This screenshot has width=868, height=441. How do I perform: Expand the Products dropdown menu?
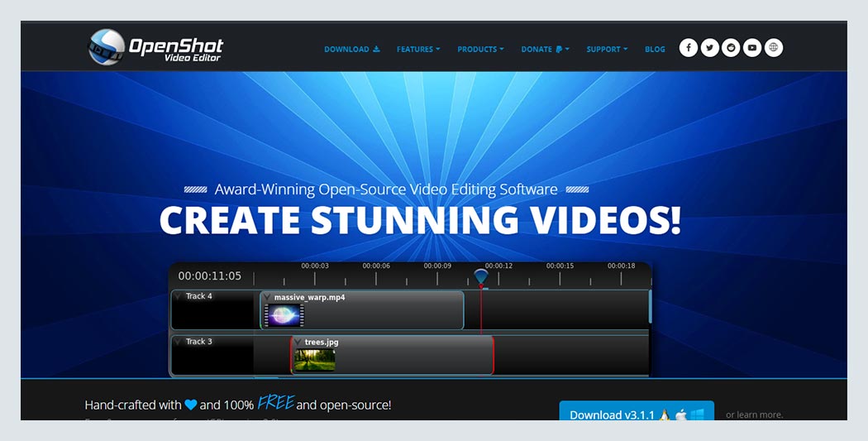480,49
